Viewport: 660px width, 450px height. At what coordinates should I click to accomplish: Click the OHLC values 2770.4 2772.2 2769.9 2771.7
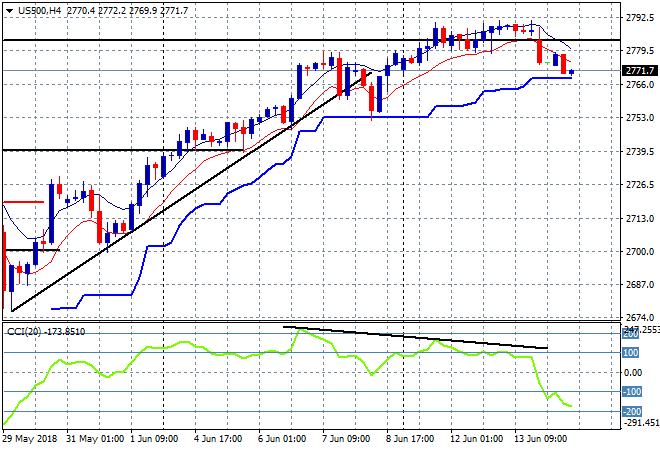pyautogui.click(x=128, y=11)
